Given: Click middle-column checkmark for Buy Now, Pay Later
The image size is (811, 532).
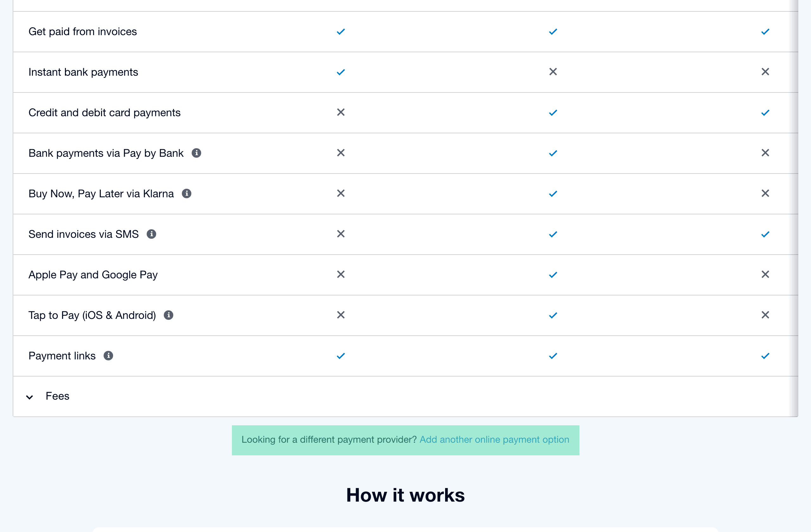Looking at the screenshot, I should click(x=553, y=194).
